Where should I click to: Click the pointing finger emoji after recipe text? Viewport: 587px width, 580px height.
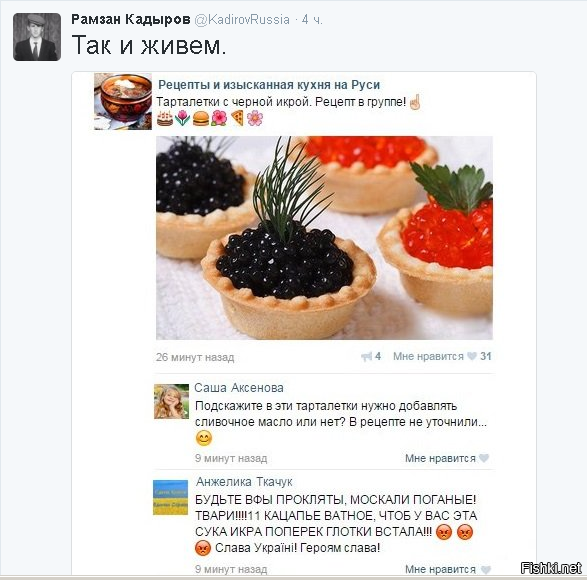[415, 102]
